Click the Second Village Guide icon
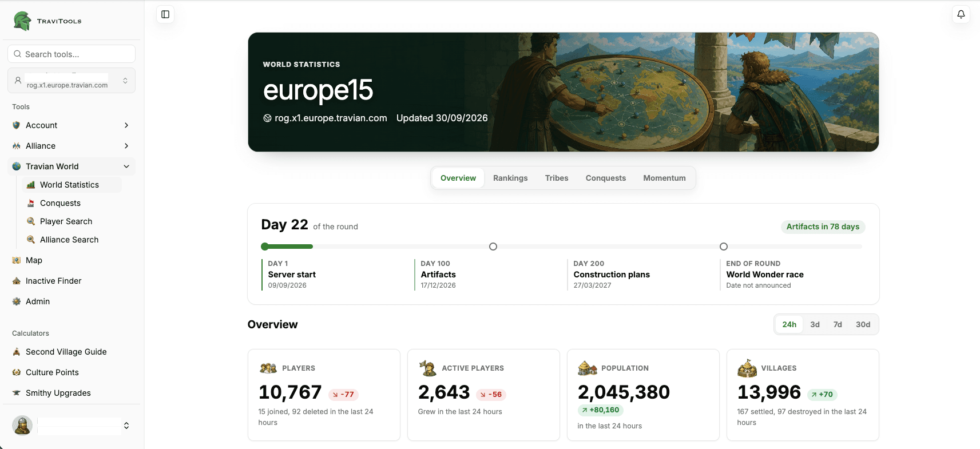 coord(17,352)
